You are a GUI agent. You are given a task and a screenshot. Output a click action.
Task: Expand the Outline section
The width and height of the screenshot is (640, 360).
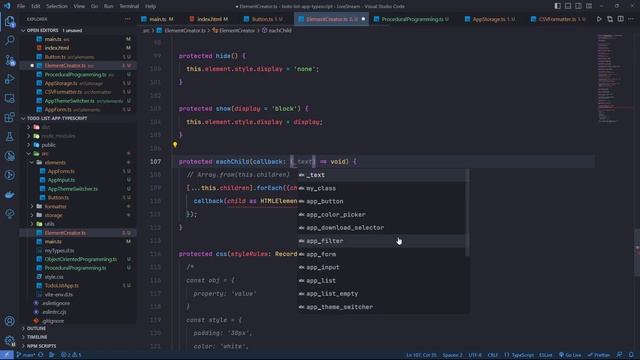[36, 329]
